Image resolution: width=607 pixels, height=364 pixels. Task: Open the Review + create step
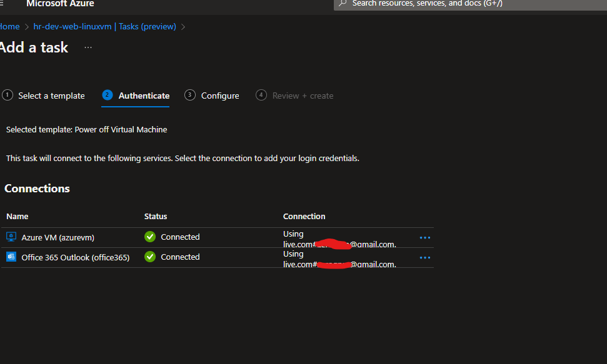[x=303, y=96]
